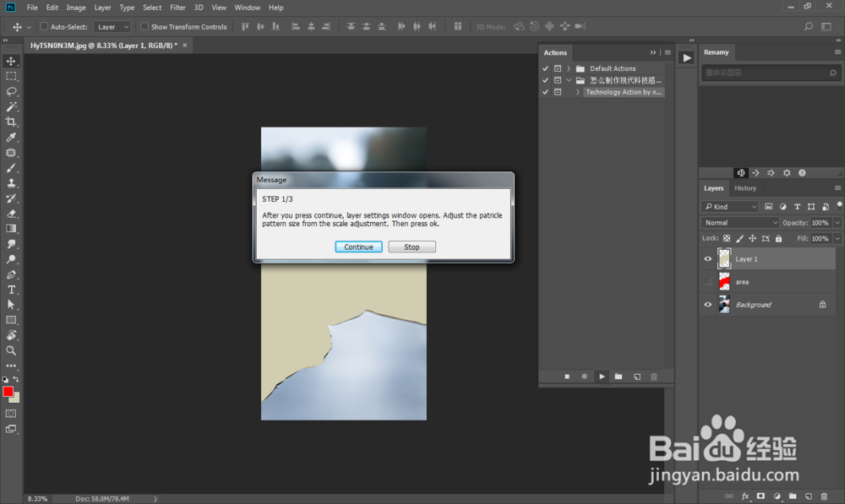This screenshot has width=845, height=504.
Task: Open the Opacity slider dropdown arrow
Action: (x=837, y=222)
